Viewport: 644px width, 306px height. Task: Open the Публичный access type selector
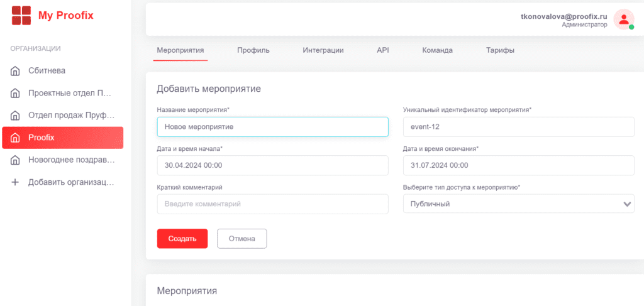(509, 204)
